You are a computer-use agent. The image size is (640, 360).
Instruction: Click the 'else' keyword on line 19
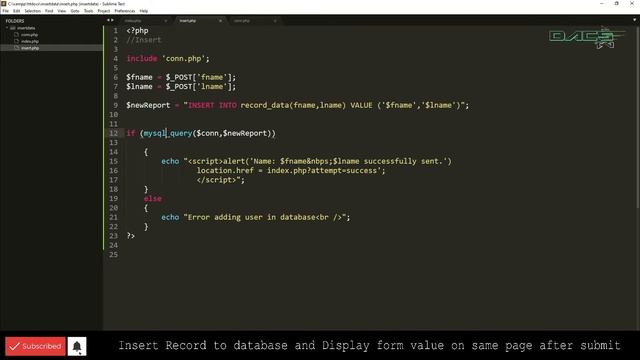(x=153, y=199)
